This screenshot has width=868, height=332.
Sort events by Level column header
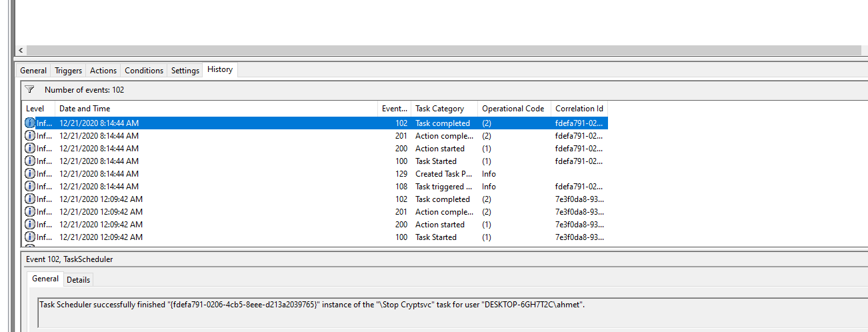click(39, 109)
